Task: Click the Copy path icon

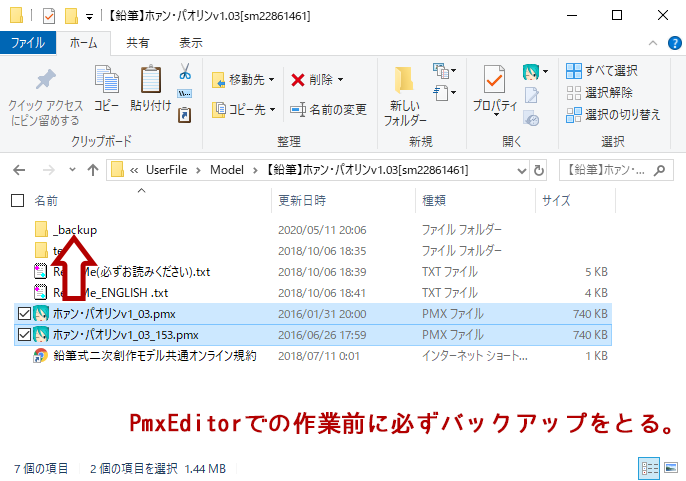Action: point(185,93)
